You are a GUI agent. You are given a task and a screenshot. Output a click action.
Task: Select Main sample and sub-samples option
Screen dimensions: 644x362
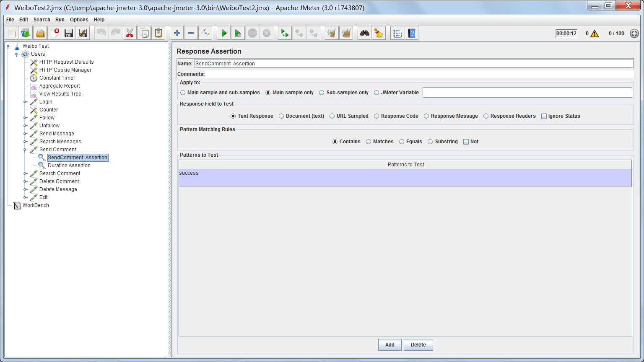click(x=220, y=93)
